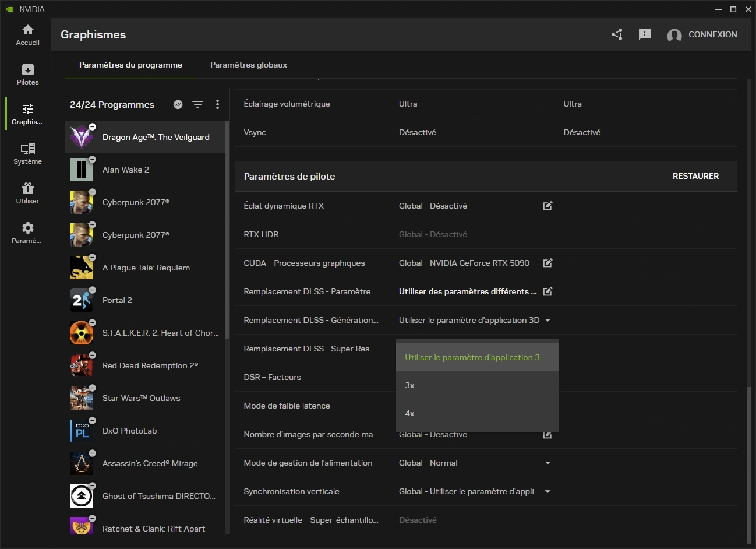Viewport: 756px width, 549px height.
Task: Remove Portal 2 via minus badge
Action: tap(92, 290)
